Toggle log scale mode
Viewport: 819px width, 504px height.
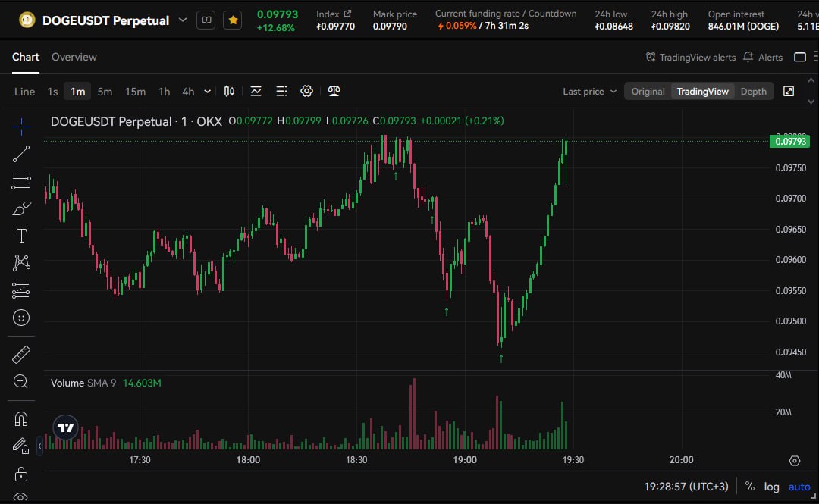click(x=771, y=487)
